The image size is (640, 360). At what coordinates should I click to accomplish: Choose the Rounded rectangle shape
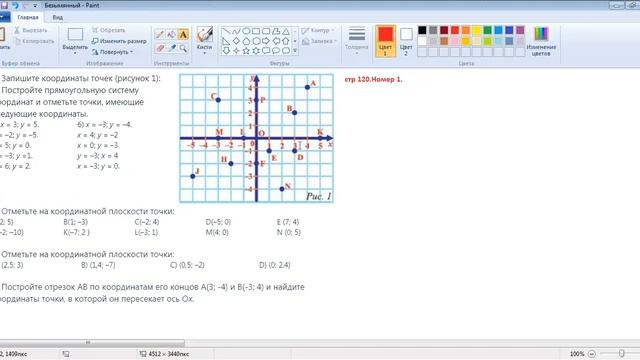[x=266, y=31]
